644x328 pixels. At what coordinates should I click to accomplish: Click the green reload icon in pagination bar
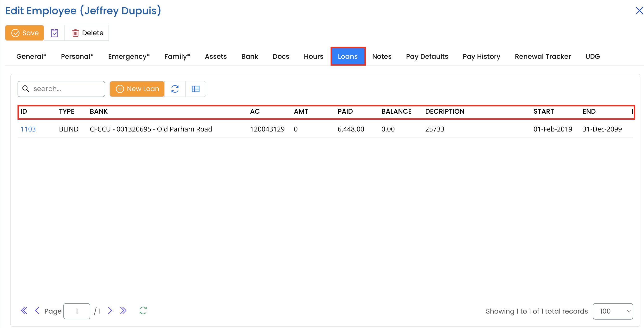[x=143, y=311]
